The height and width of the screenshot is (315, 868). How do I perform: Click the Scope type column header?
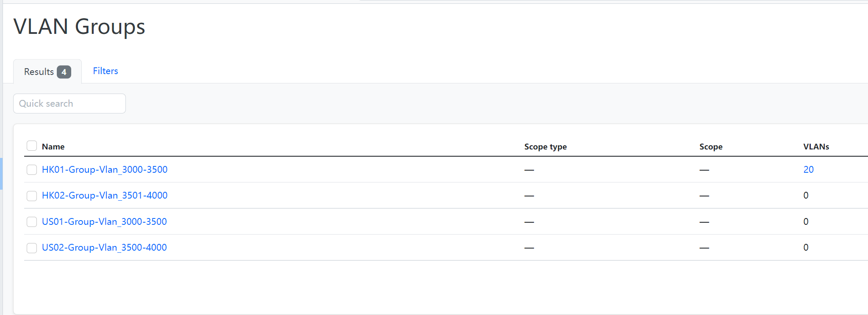tap(545, 147)
